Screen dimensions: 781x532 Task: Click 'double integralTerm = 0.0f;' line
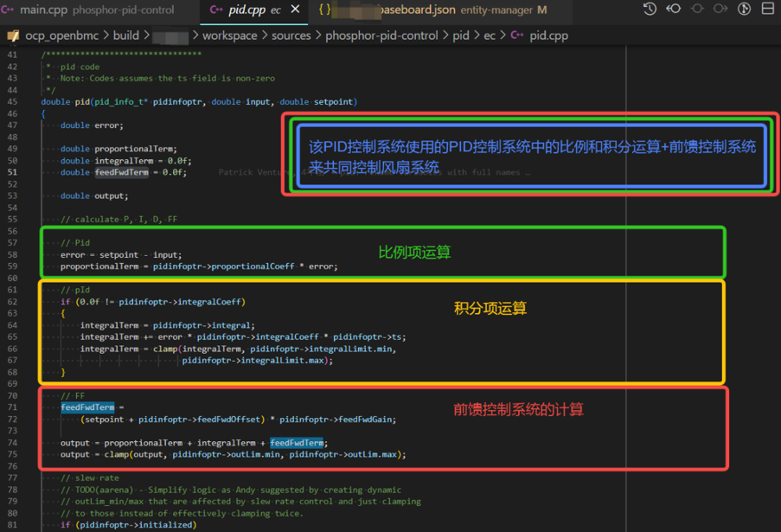125,160
